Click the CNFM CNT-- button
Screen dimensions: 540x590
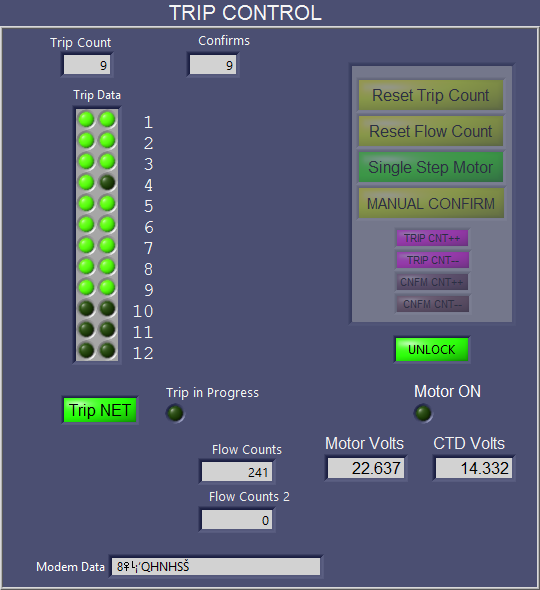point(432,304)
